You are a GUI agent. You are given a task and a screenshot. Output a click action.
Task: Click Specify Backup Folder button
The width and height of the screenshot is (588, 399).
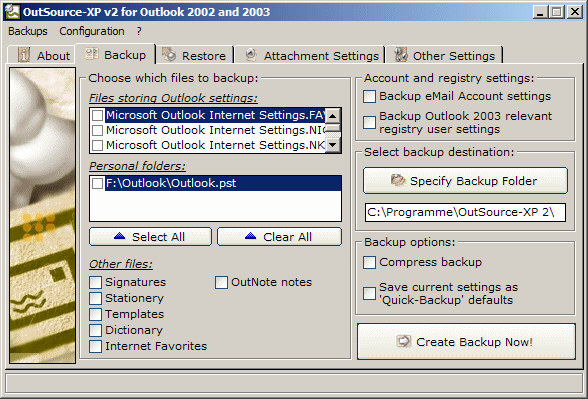pyautogui.click(x=465, y=181)
